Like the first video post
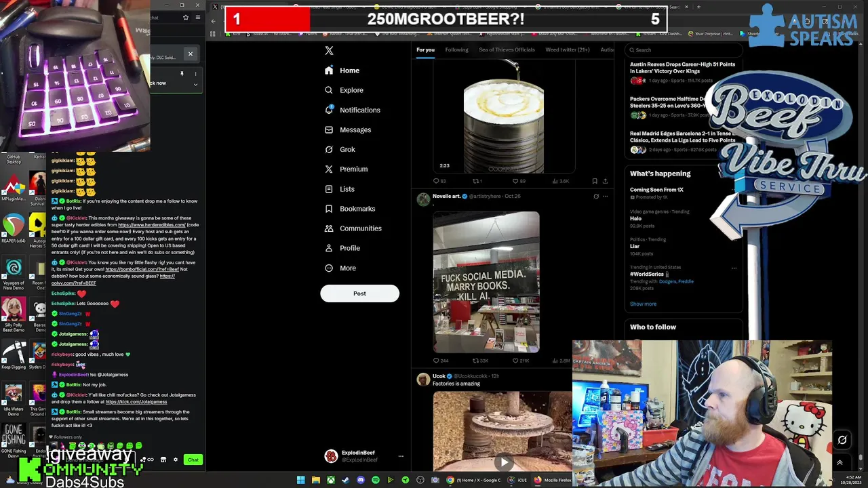 [519, 181]
